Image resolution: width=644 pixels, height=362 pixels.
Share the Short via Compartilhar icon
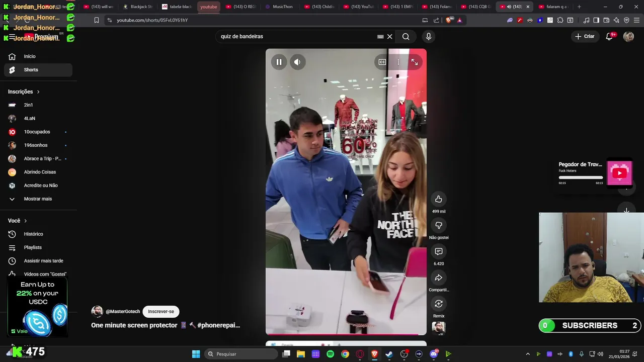[439, 278]
